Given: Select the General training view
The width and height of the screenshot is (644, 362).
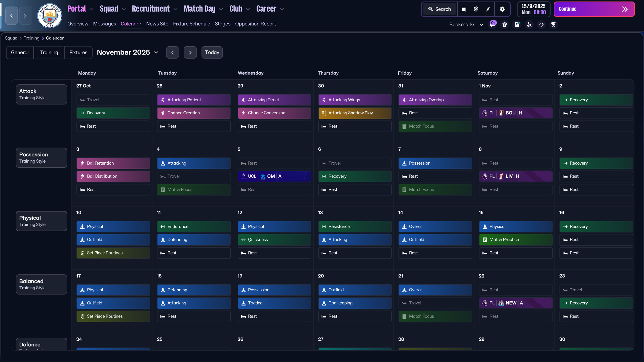Looking at the screenshot, I should click(x=20, y=52).
